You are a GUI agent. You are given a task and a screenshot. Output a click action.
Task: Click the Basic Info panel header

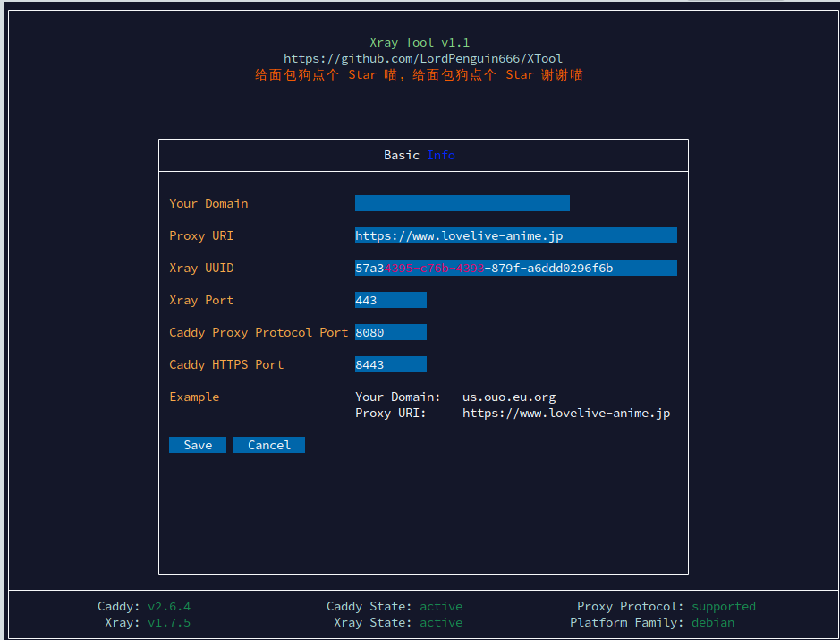tap(420, 155)
